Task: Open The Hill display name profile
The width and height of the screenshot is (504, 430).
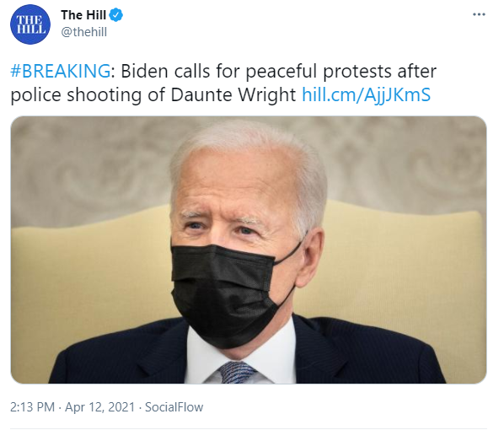Action: pos(83,15)
